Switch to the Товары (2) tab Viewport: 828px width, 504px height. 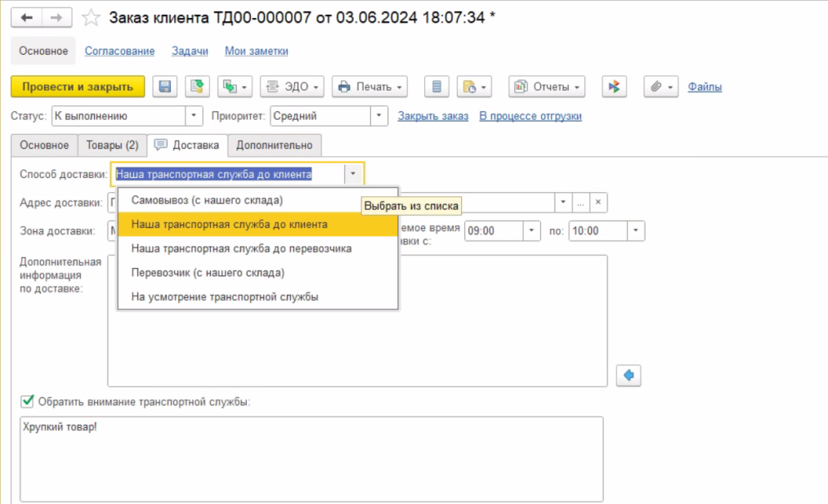(112, 145)
